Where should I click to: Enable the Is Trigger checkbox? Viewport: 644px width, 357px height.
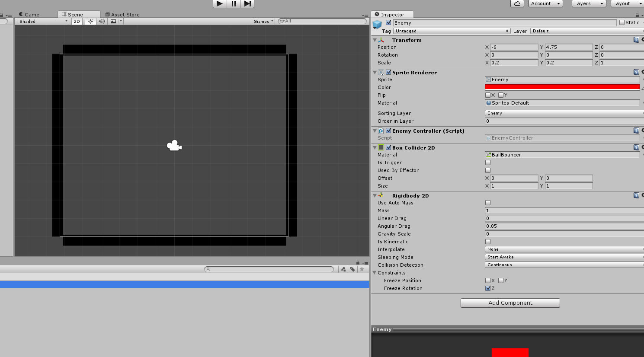(488, 163)
